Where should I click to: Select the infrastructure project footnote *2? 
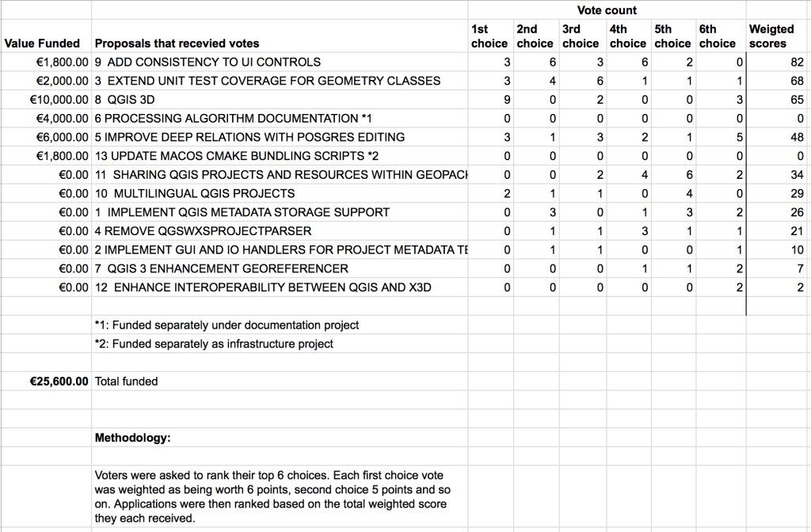(x=214, y=344)
